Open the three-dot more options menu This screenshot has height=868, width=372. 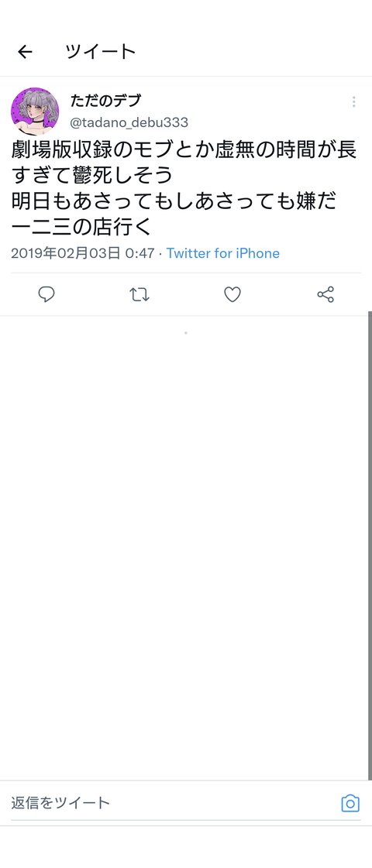tap(353, 102)
